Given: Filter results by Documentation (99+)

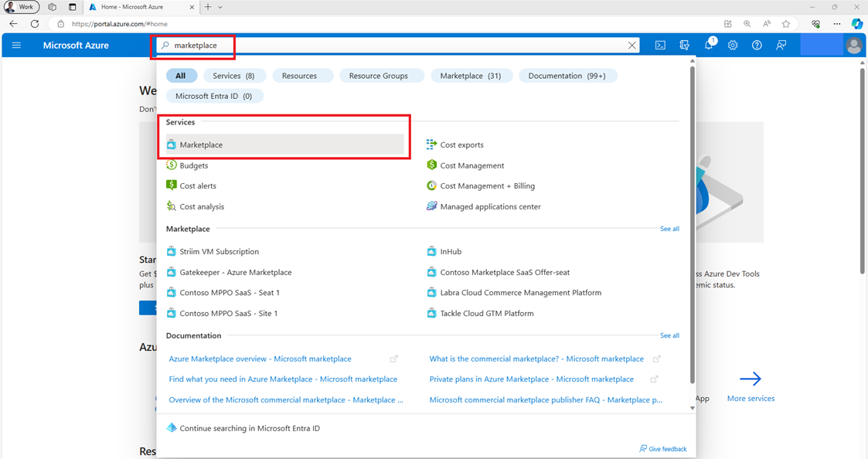Looking at the screenshot, I should click(x=567, y=76).
